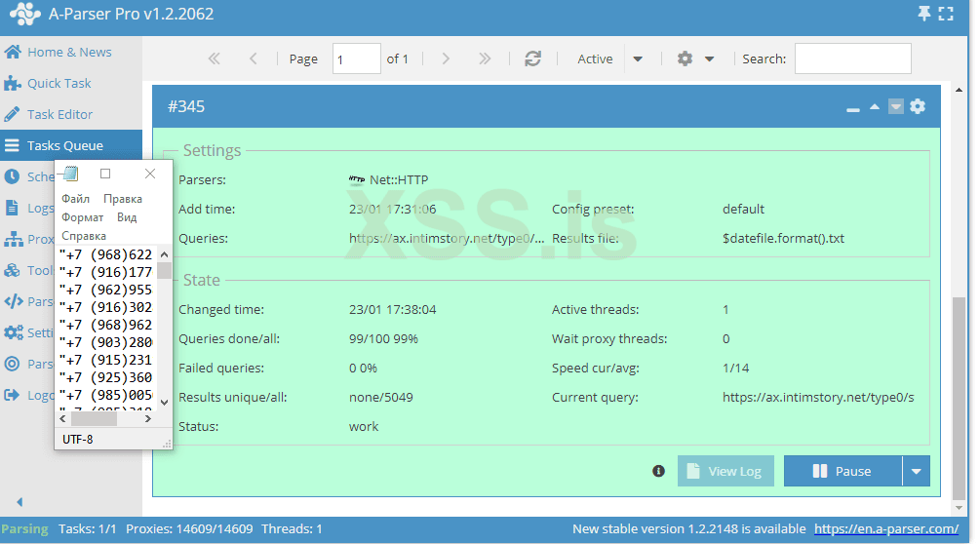Move task #345 down in queue
The image size is (980, 544).
click(x=895, y=107)
